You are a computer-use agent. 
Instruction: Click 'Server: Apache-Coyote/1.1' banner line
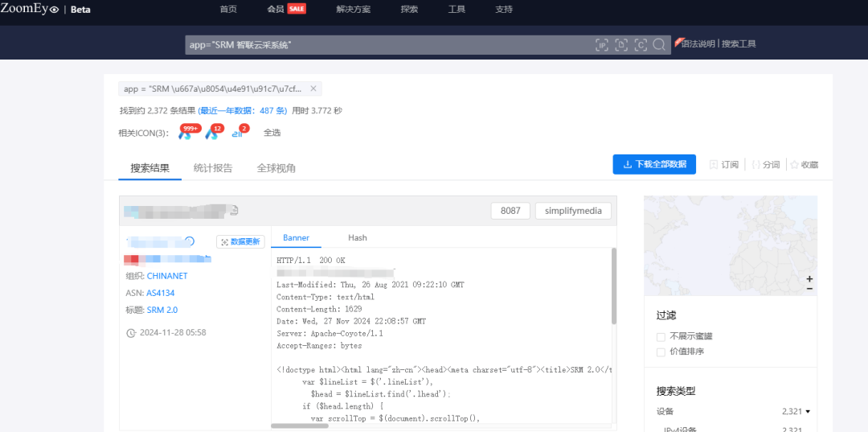point(330,333)
